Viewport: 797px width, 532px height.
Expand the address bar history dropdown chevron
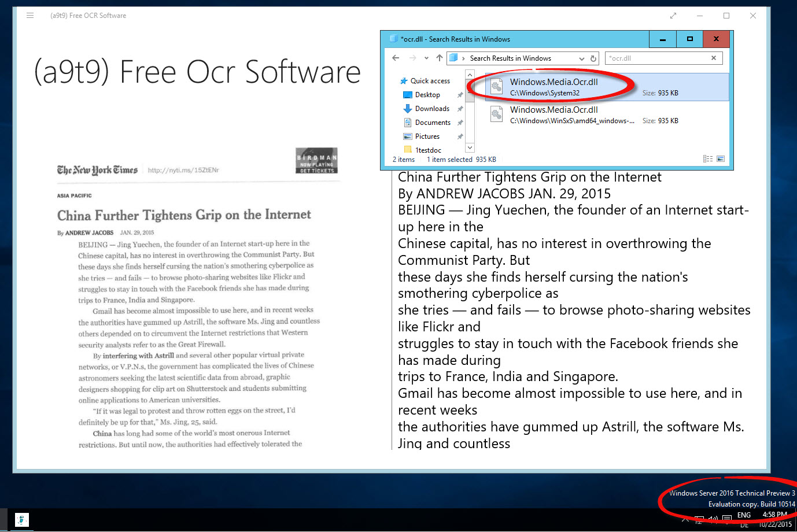coord(582,58)
